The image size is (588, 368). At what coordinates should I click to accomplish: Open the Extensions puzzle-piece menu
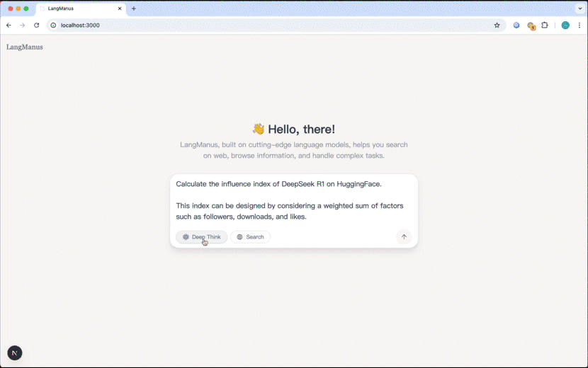pos(545,25)
